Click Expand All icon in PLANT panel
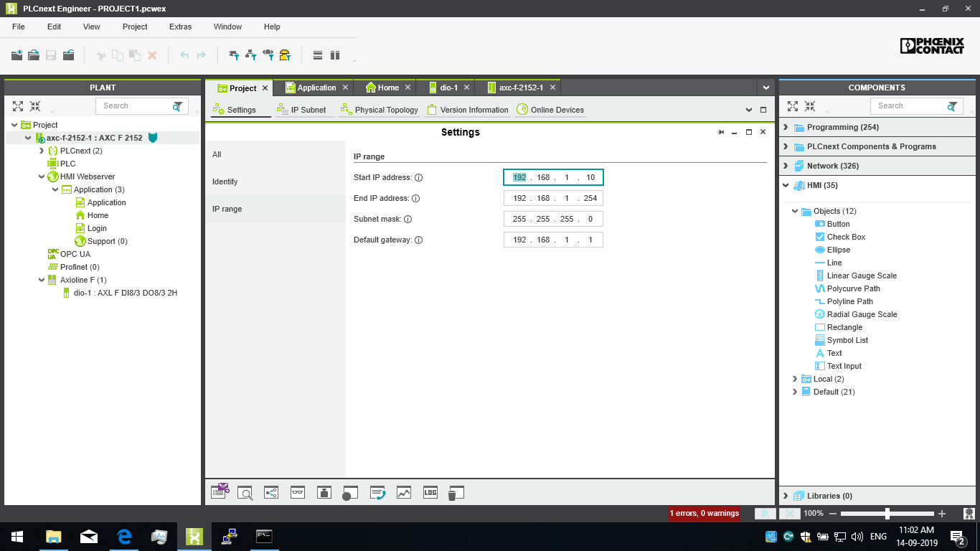 18,106
